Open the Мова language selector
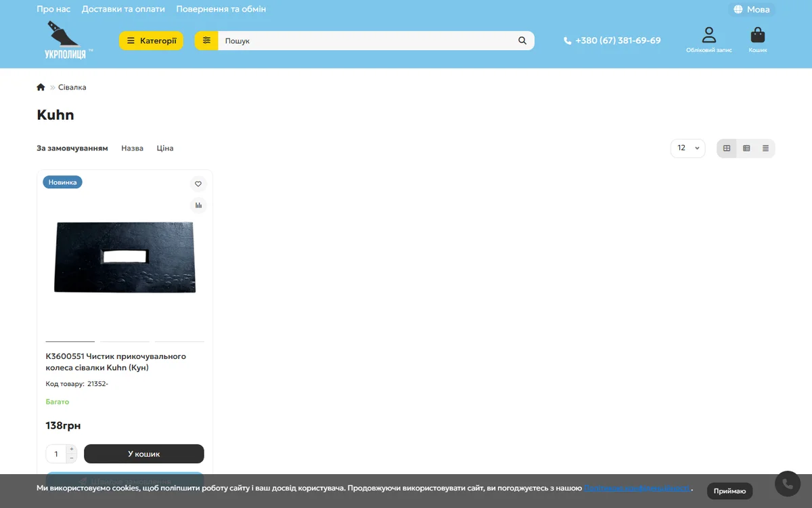 pos(752,9)
